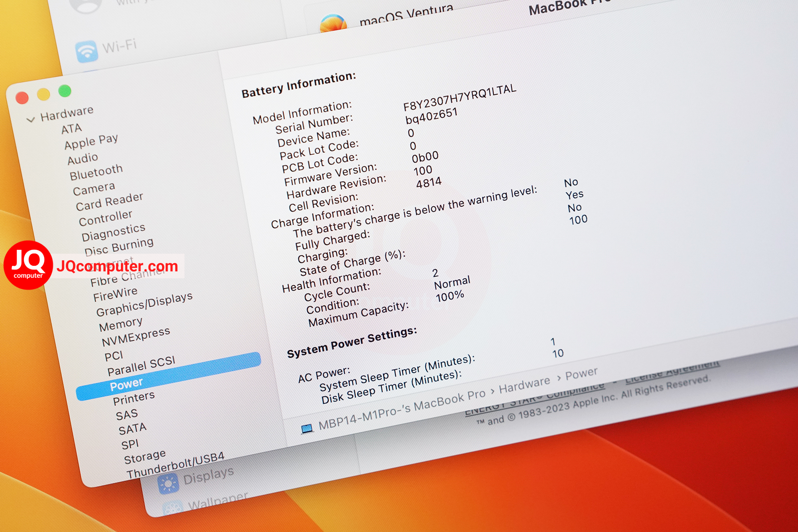Open Displays in System Settings sidebar

pos(208,476)
